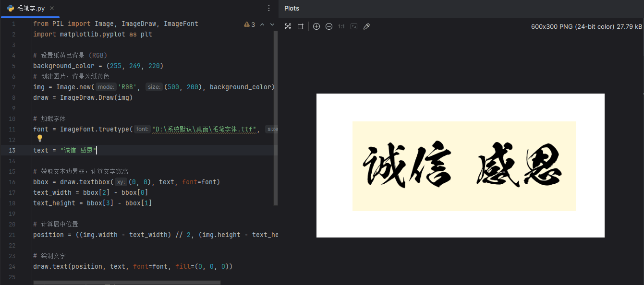Viewport: 644px width, 285px height.
Task: Click the Python file icon on tab
Action: 11,8
